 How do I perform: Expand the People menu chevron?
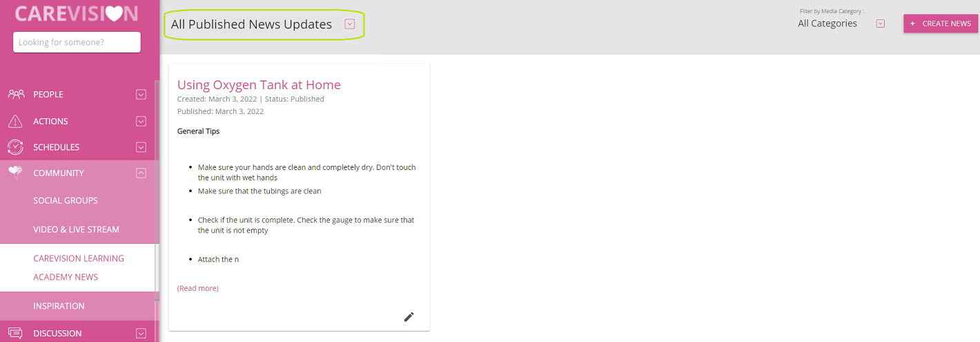pos(141,95)
